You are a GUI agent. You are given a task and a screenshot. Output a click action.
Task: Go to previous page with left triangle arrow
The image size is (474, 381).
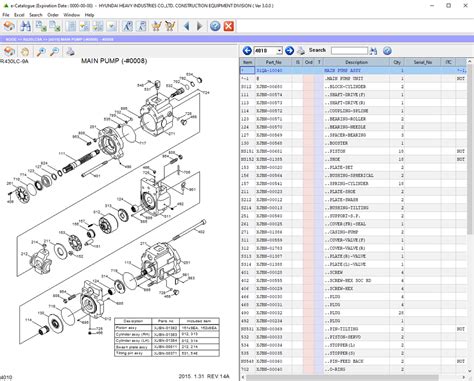(187, 26)
